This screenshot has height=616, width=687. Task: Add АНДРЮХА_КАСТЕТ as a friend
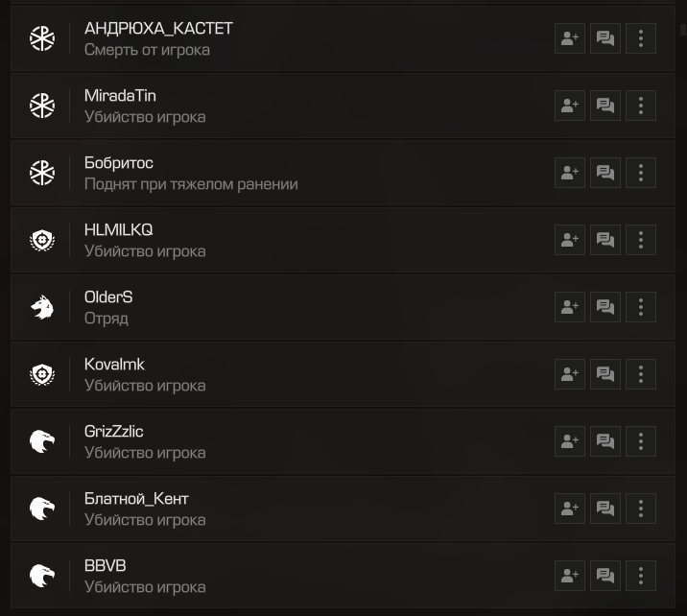click(570, 38)
